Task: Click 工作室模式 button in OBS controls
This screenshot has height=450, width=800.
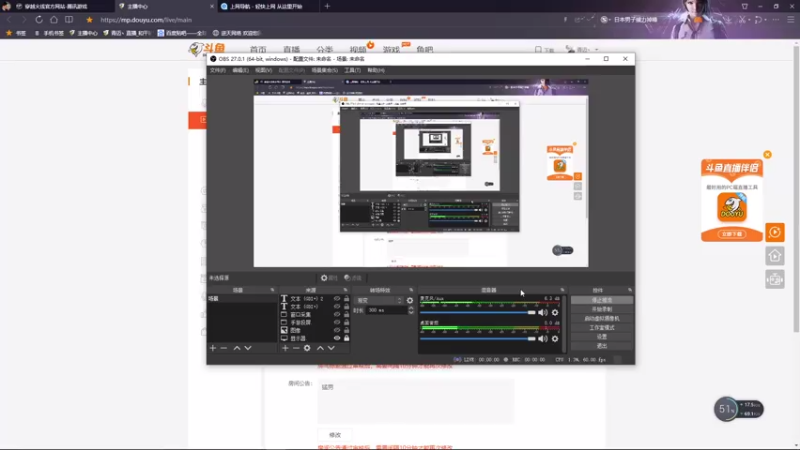Action: click(602, 328)
